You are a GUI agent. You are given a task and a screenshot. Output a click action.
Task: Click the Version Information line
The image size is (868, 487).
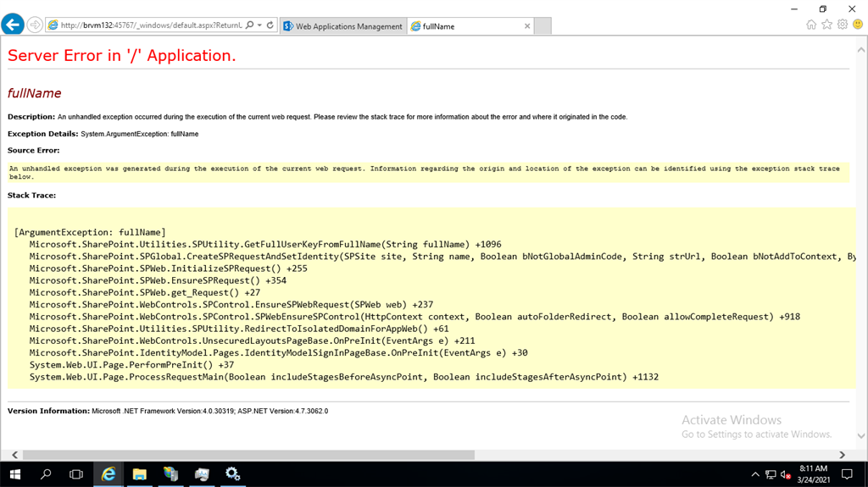pos(168,411)
